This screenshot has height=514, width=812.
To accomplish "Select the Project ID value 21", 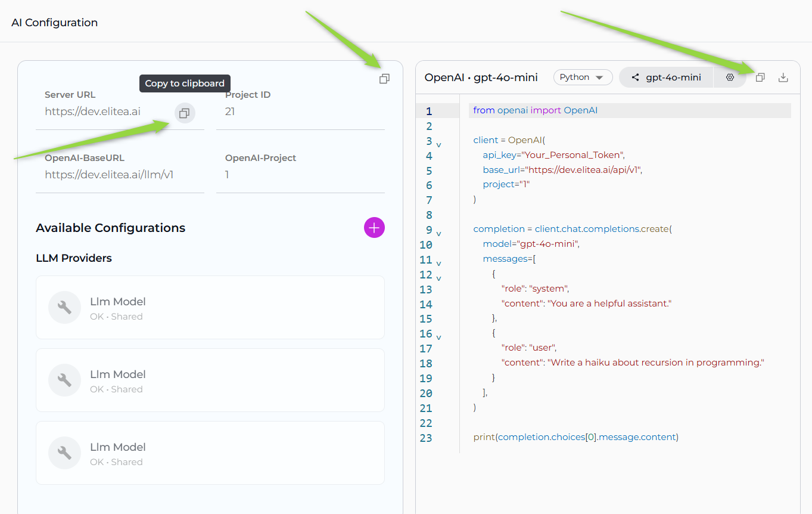I will (x=230, y=111).
